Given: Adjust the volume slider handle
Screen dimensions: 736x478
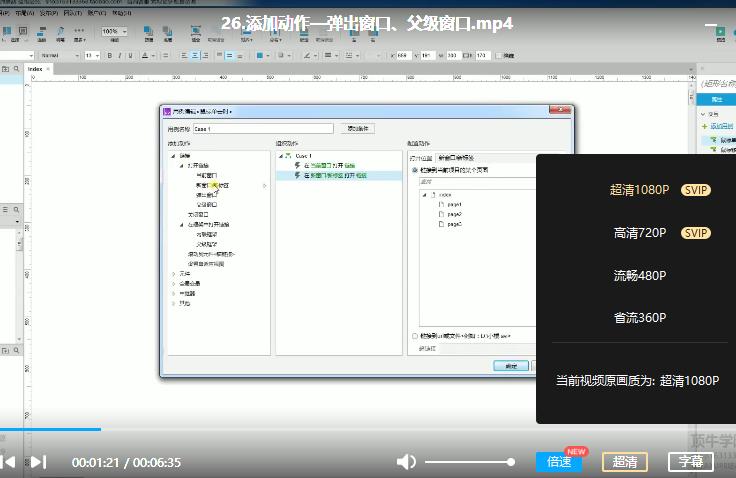Looking at the screenshot, I should point(511,462).
